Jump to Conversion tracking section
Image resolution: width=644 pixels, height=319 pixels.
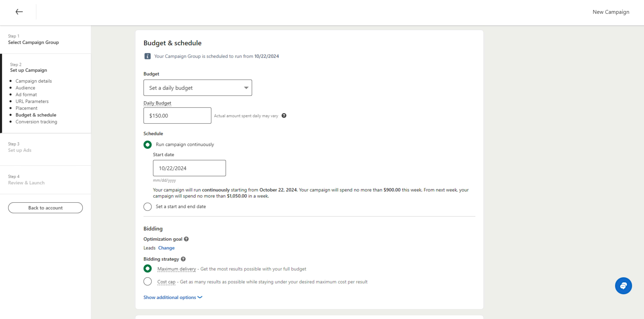[x=36, y=122]
